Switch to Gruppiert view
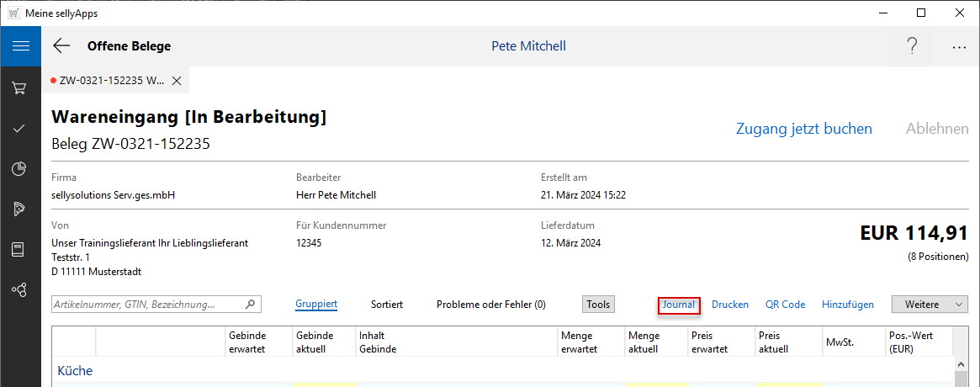This screenshot has height=387, width=980. (x=316, y=305)
